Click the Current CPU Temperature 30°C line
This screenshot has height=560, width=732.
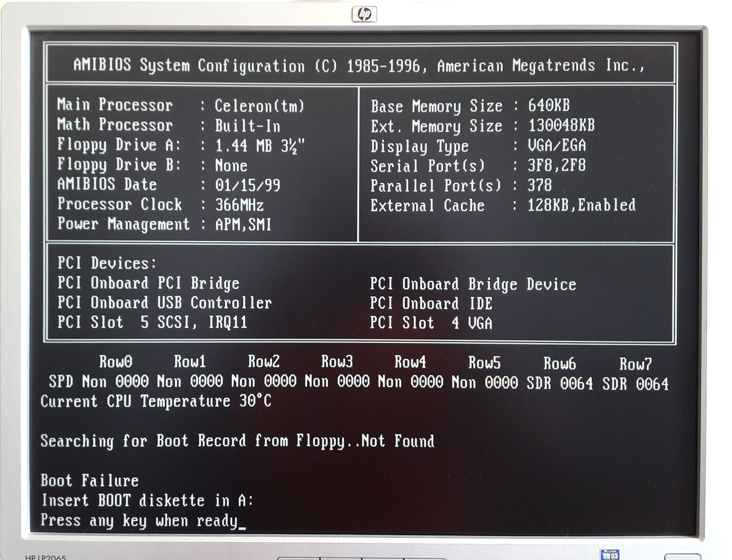tap(156, 401)
